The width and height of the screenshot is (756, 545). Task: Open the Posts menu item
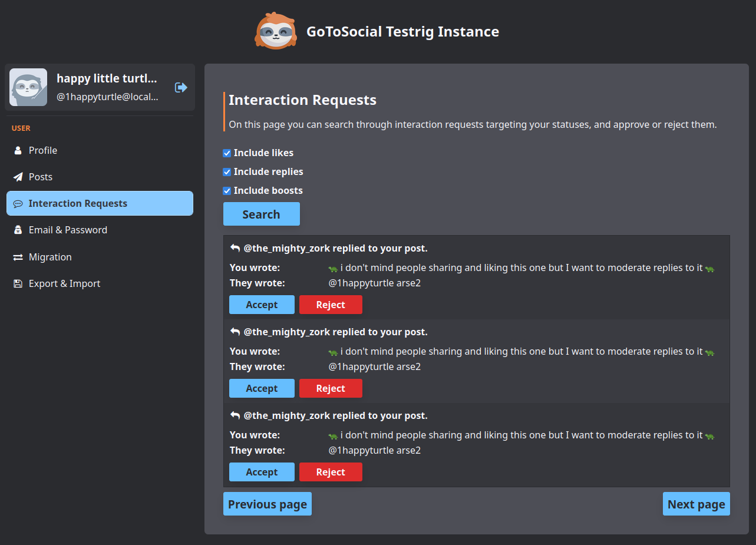pos(41,177)
